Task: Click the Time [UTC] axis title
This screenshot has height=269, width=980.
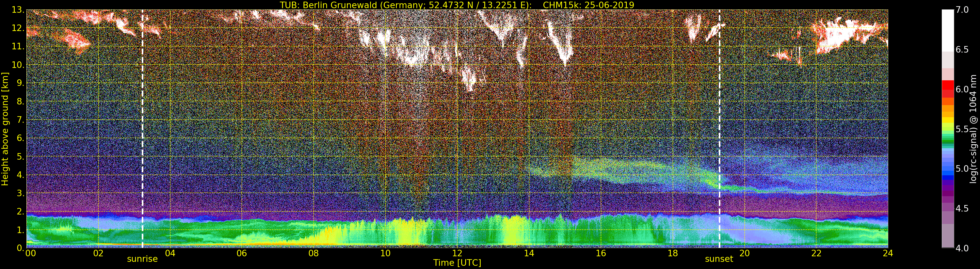Action: click(x=457, y=263)
